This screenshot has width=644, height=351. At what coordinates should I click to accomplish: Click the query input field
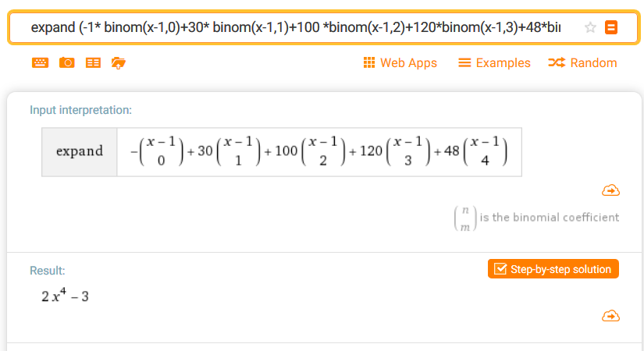tap(295, 27)
